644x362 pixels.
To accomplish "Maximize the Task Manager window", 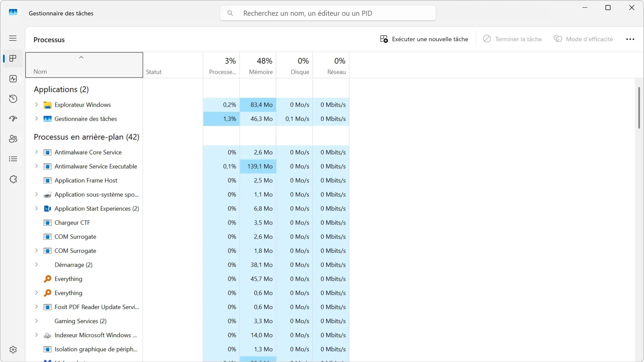I will [608, 8].
